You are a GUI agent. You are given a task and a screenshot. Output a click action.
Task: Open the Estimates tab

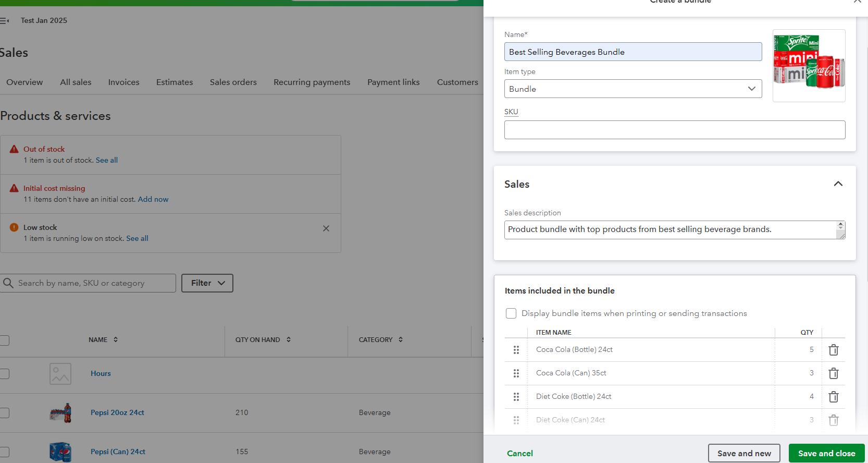coord(175,82)
